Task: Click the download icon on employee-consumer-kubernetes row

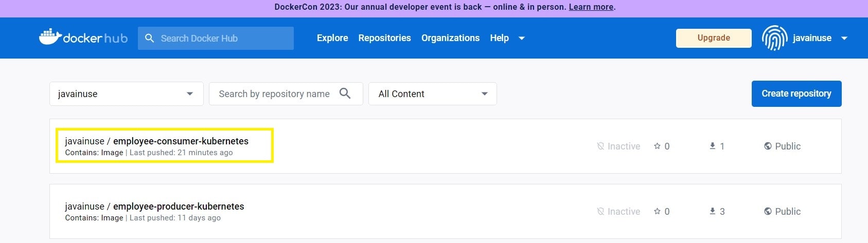Action: pyautogui.click(x=713, y=146)
